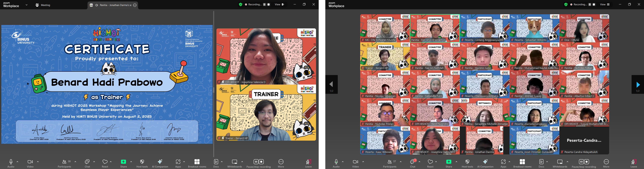644x169 pixels.
Task: Switch to Meeting tab in left window
Action: click(x=43, y=5)
